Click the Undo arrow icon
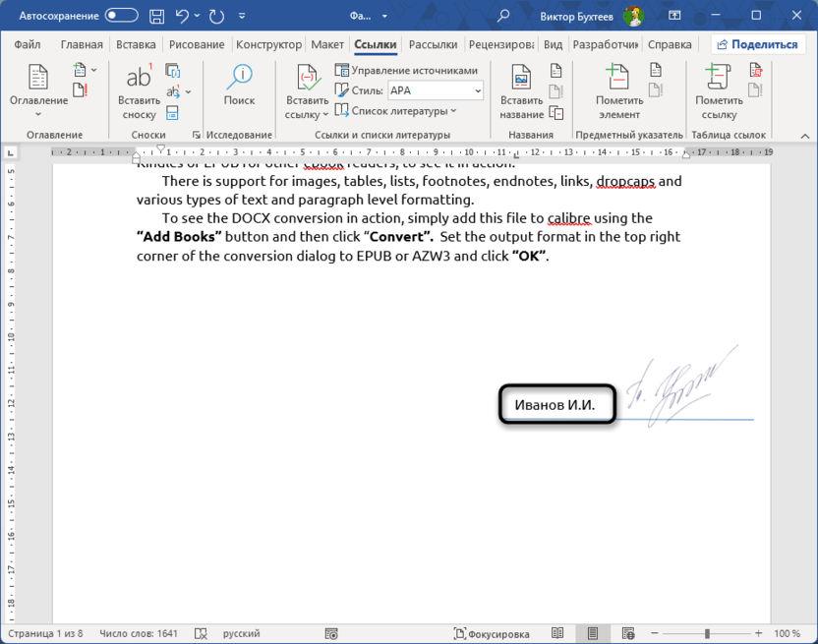Screen dimensions: 818x644 tap(182, 16)
